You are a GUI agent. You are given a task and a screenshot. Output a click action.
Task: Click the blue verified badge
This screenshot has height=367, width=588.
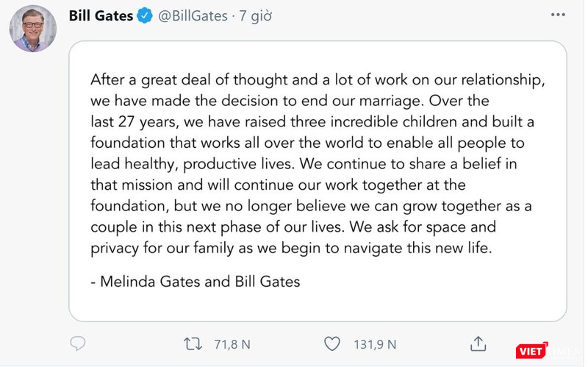[x=146, y=15]
